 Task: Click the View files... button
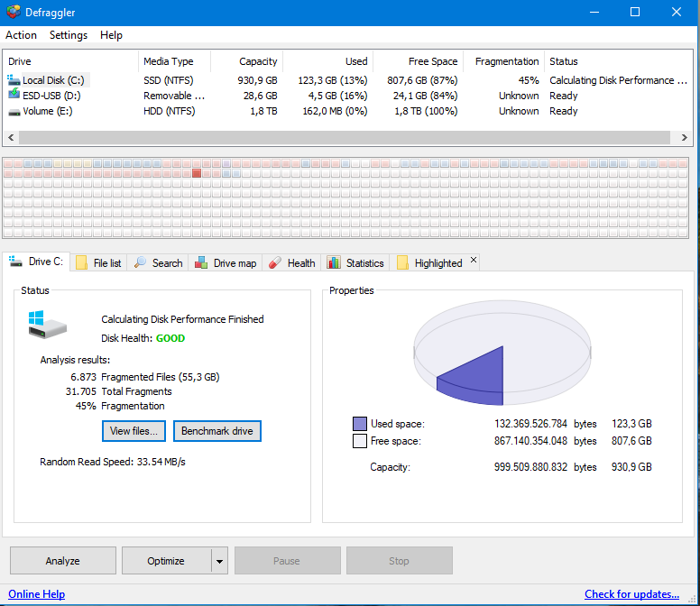(134, 431)
